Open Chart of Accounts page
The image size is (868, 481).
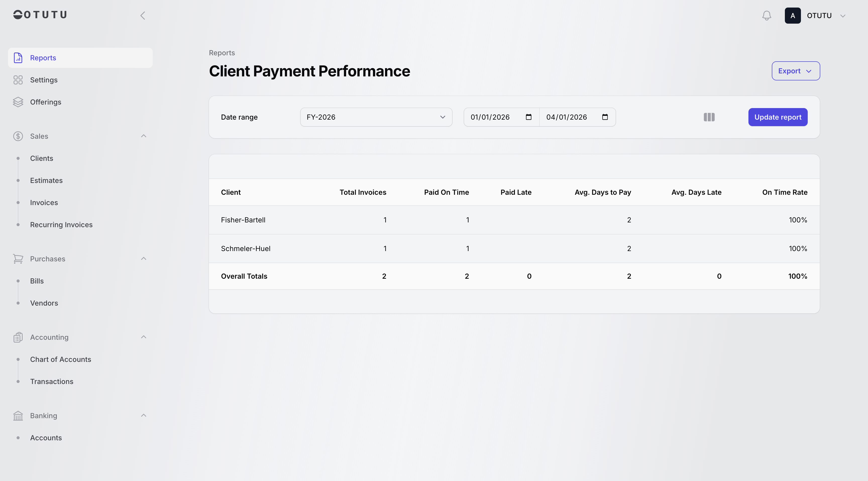(x=61, y=359)
